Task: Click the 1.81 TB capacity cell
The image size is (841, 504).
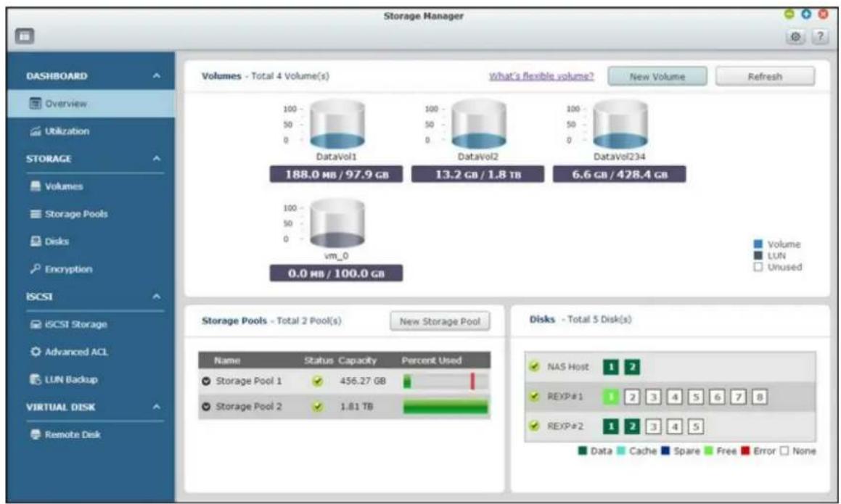Action: [356, 407]
